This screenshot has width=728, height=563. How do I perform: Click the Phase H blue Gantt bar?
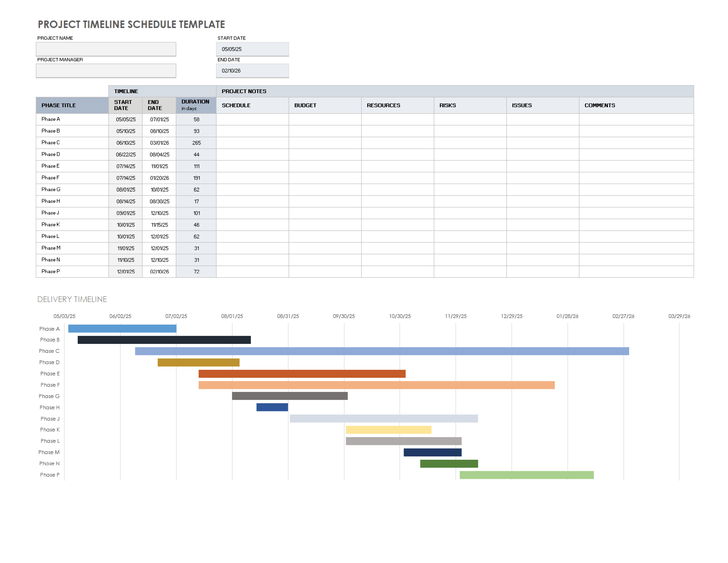coord(272,407)
